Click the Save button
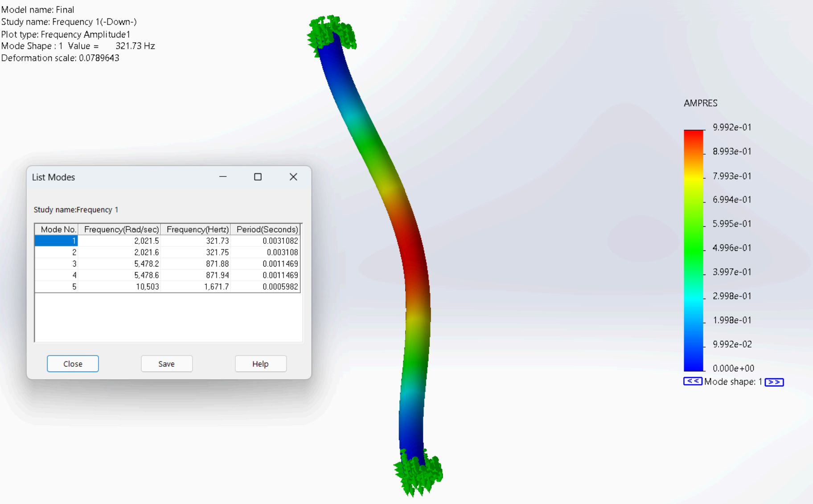 (167, 364)
